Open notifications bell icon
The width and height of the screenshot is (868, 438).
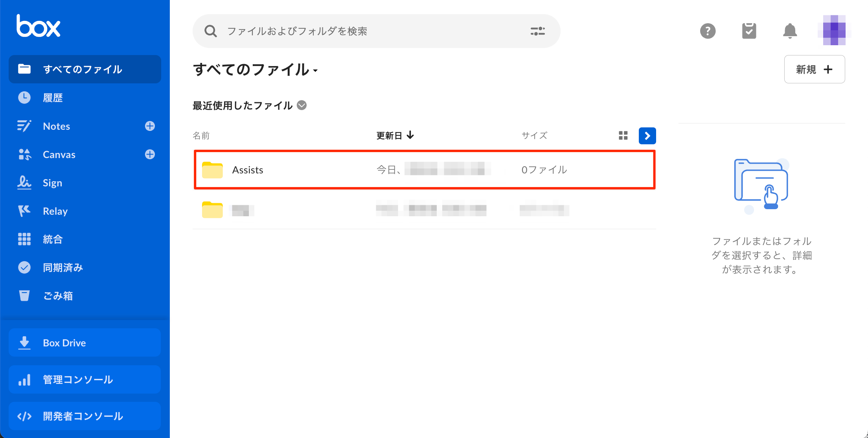pos(790,31)
